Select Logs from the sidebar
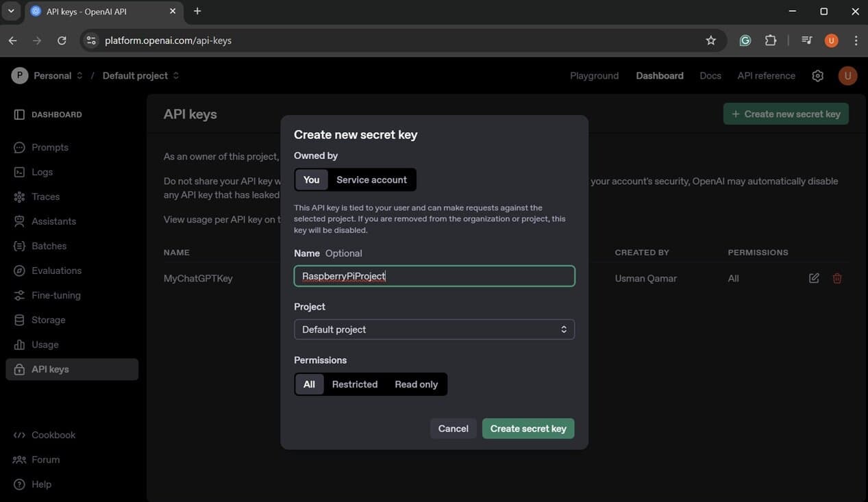 click(42, 172)
